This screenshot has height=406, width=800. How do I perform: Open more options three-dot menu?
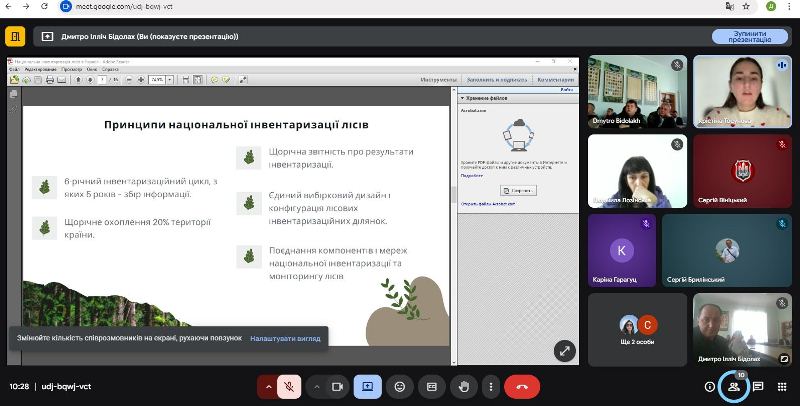click(489, 386)
